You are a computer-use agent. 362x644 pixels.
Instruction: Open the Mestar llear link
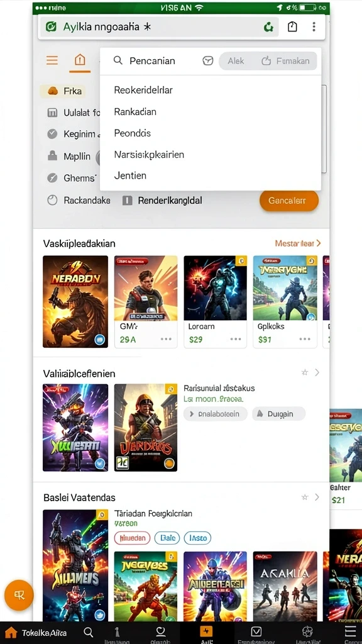(x=298, y=243)
